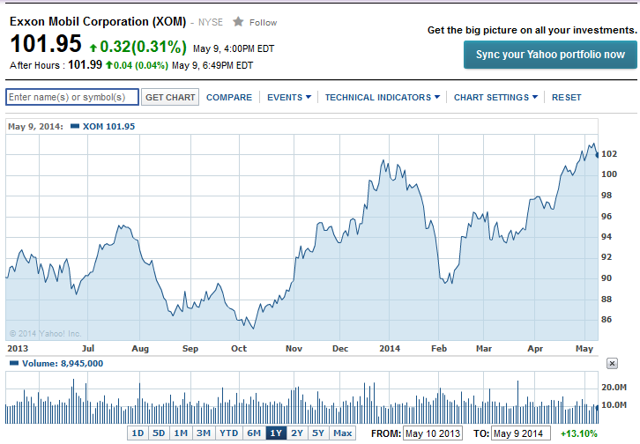Screen dimensions: 640x444
Task: Select the 3M range tab
Action: [x=203, y=433]
